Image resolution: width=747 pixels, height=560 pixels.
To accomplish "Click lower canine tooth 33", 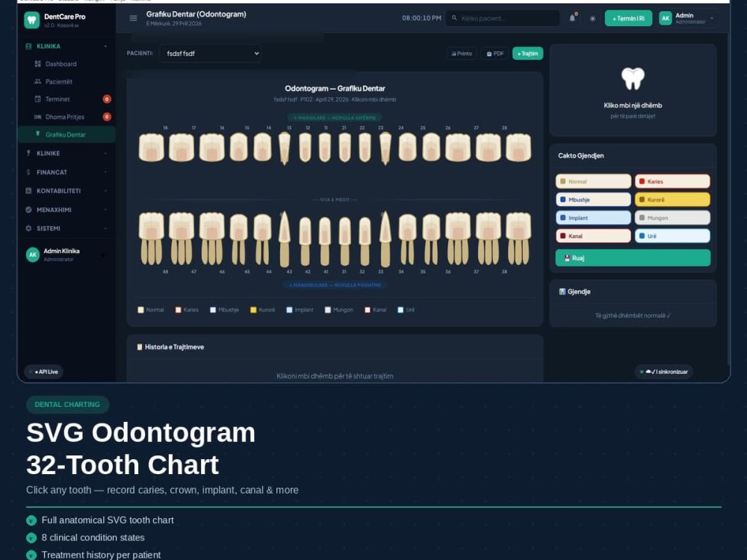I will (385, 239).
